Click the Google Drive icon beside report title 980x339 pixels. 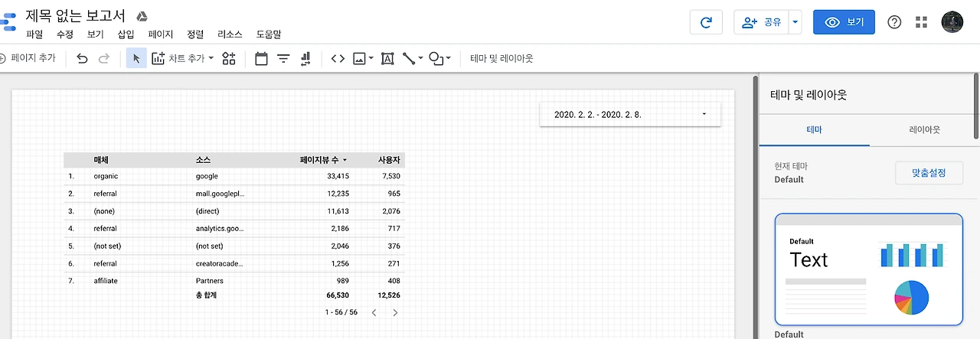point(142,16)
